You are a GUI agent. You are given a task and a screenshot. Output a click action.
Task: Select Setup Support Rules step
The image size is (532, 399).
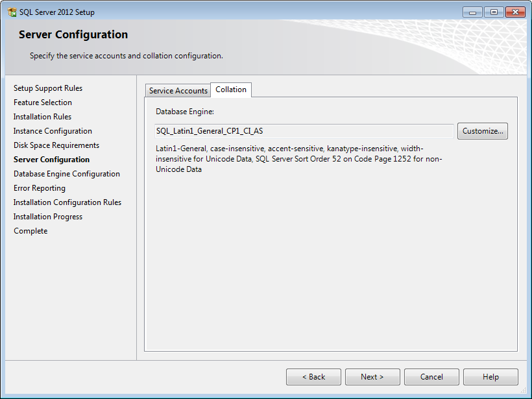click(48, 88)
